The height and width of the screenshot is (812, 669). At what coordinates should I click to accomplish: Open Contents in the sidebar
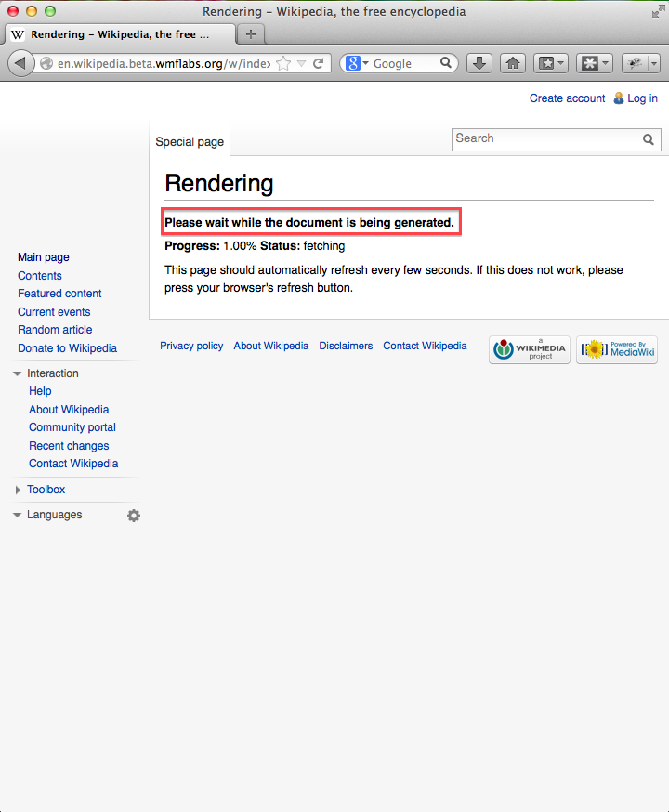(x=40, y=276)
